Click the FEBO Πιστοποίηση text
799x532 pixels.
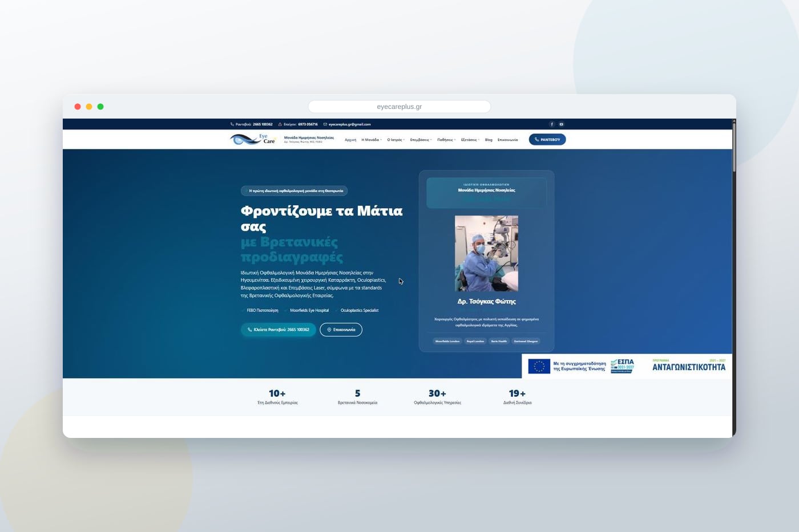click(263, 310)
